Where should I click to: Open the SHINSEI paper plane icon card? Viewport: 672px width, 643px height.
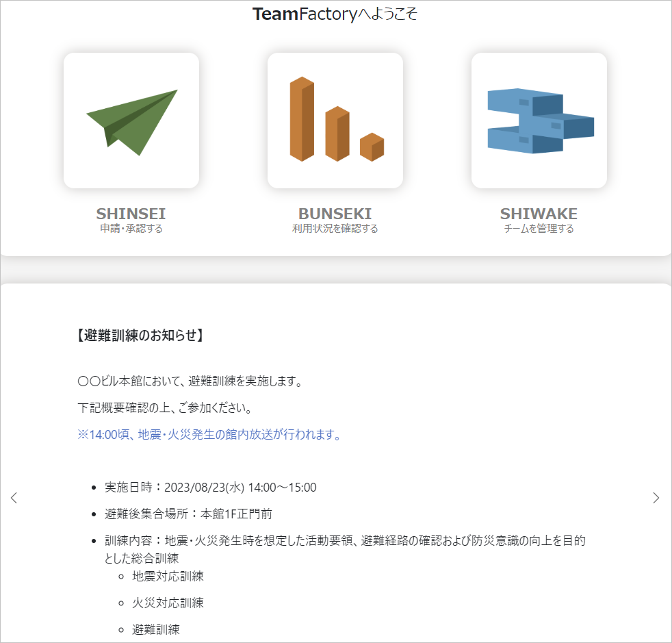[131, 121]
